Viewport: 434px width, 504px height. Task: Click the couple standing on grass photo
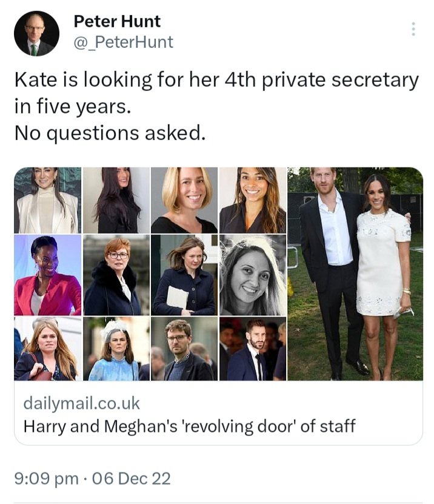(355, 274)
